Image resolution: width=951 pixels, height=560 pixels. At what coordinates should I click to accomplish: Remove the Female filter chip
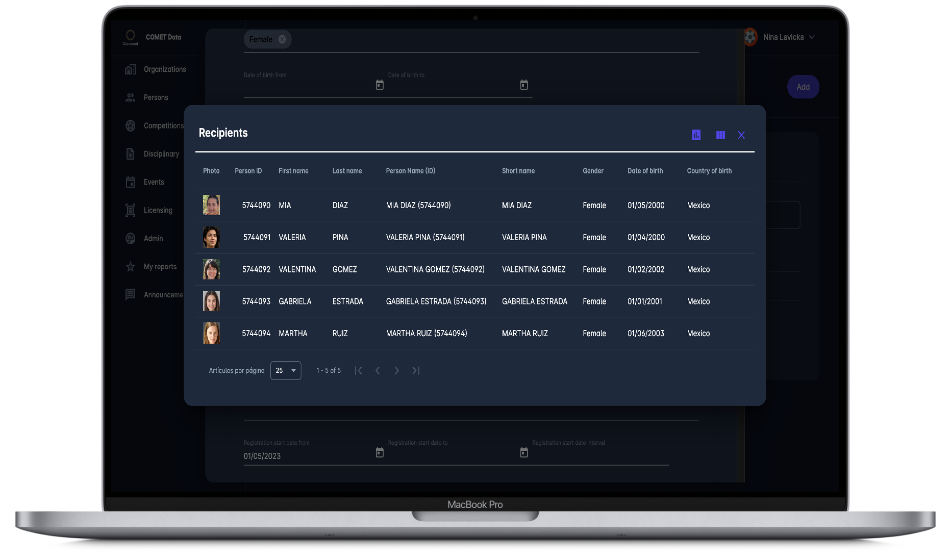[282, 40]
